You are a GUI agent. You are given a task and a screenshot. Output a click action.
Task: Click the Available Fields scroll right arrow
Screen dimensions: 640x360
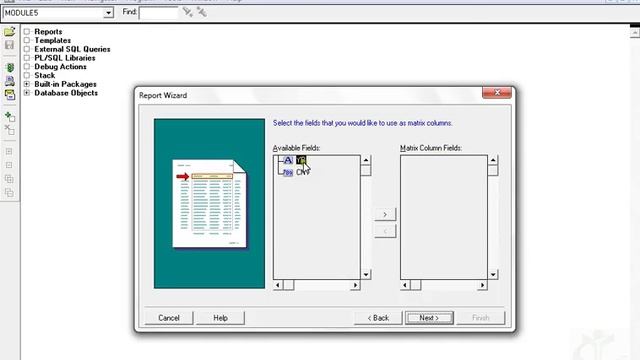[x=355, y=285]
